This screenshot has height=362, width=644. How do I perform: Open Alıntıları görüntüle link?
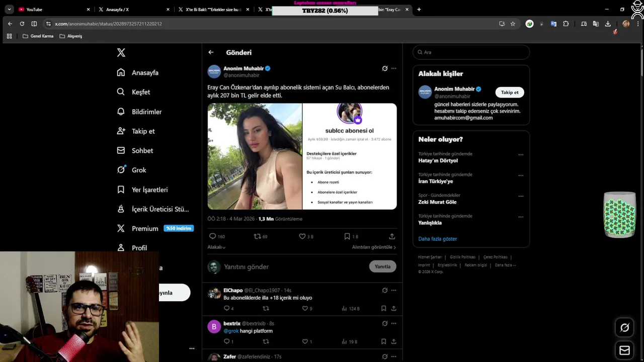(x=374, y=247)
